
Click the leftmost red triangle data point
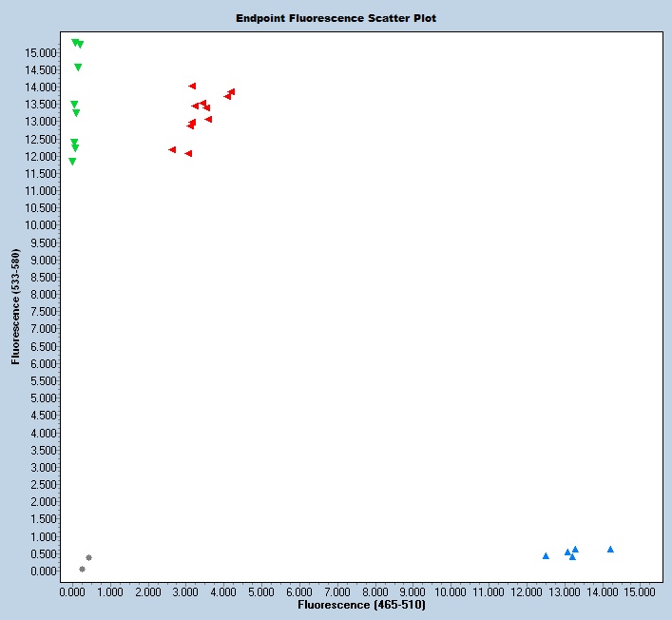[172, 149]
